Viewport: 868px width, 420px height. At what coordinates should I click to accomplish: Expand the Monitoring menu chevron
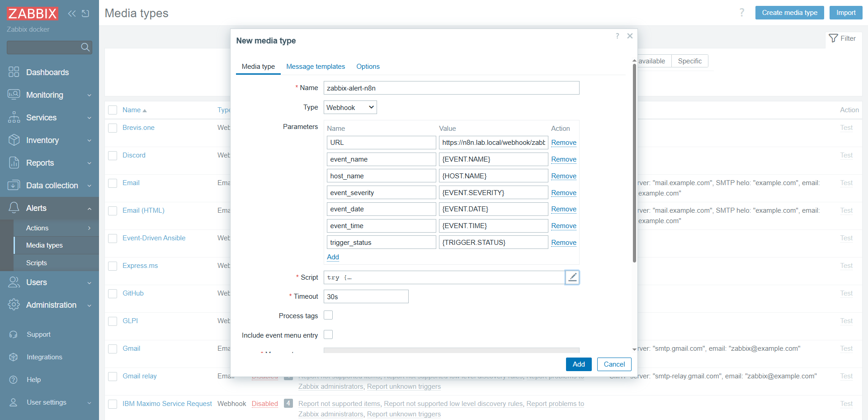click(90, 95)
